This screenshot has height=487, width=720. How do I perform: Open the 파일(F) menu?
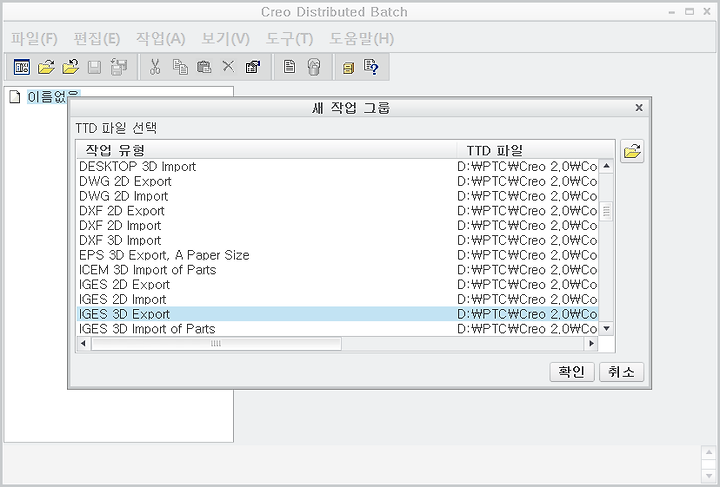(34, 39)
